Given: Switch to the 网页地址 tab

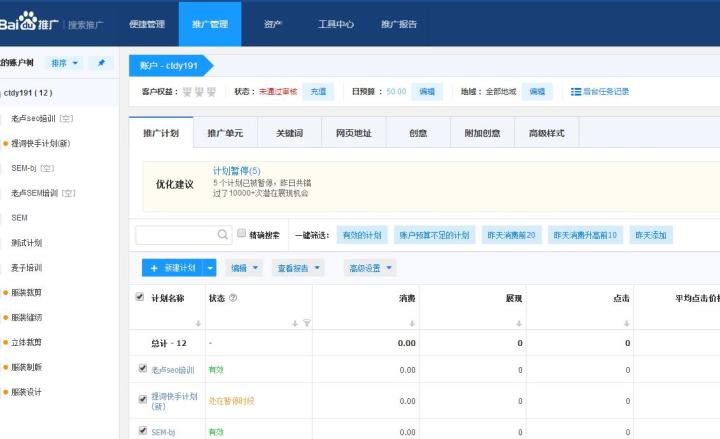Looking at the screenshot, I should coord(354,133).
